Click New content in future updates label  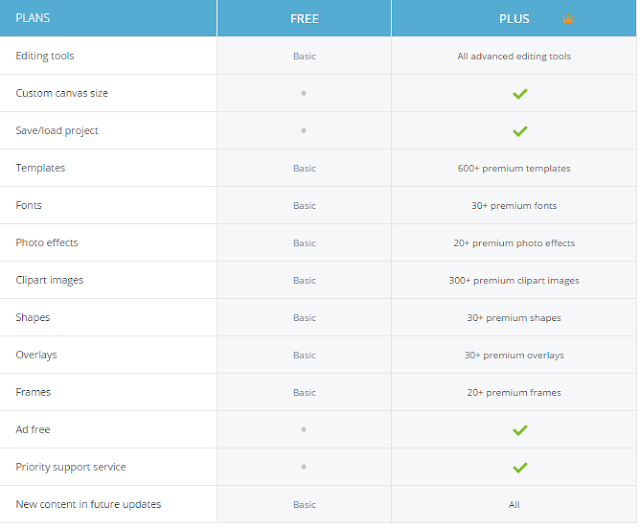pos(88,504)
